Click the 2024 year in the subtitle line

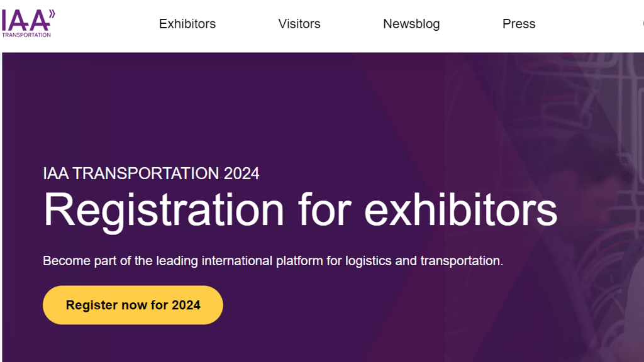pos(241,173)
